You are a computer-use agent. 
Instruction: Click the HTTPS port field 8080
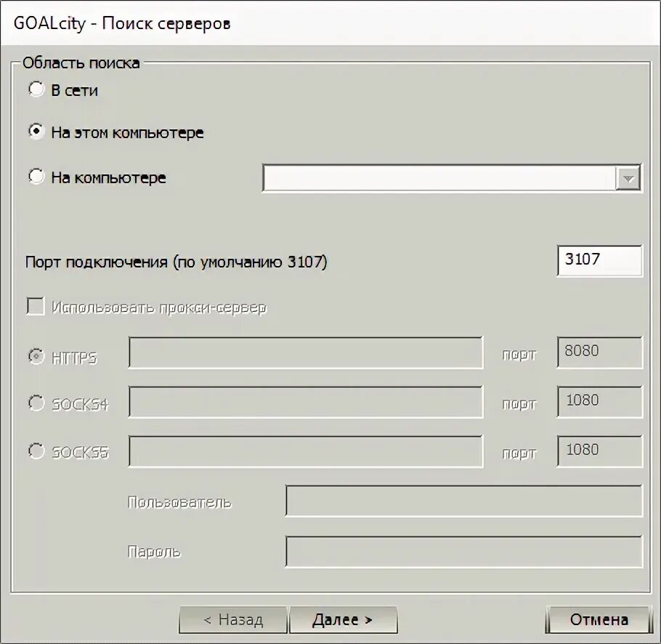point(599,353)
